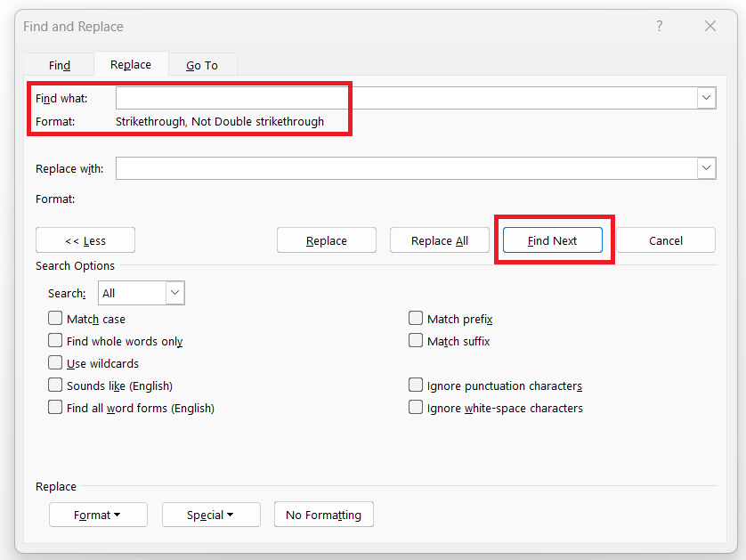746x560 pixels.
Task: Enable the Match case checkbox
Action: [x=55, y=319]
